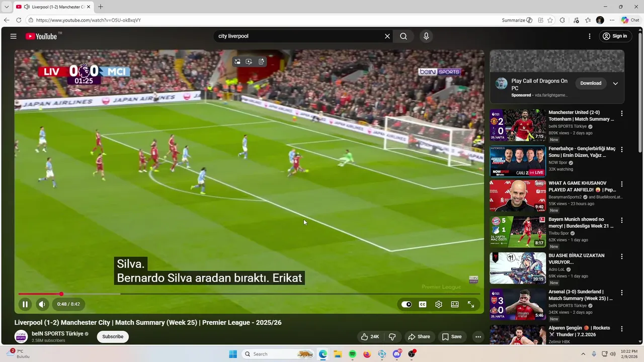Open the media control icon in browser toolbar
Screen dimensions: 644x362
(x=576, y=20)
